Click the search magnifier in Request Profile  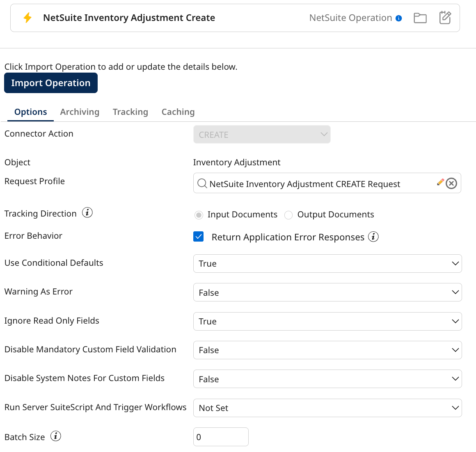(x=202, y=183)
